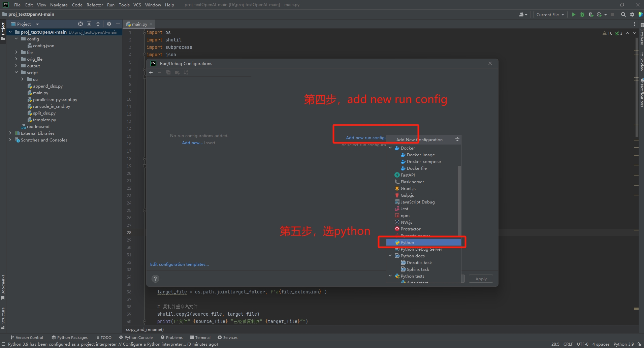Open the Bookmarks tool window tab

point(3,287)
